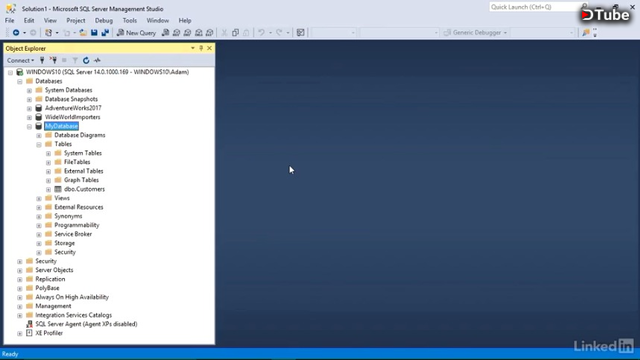Open a Database Engine Query from the toolbar
640x360 pixels.
point(165,33)
